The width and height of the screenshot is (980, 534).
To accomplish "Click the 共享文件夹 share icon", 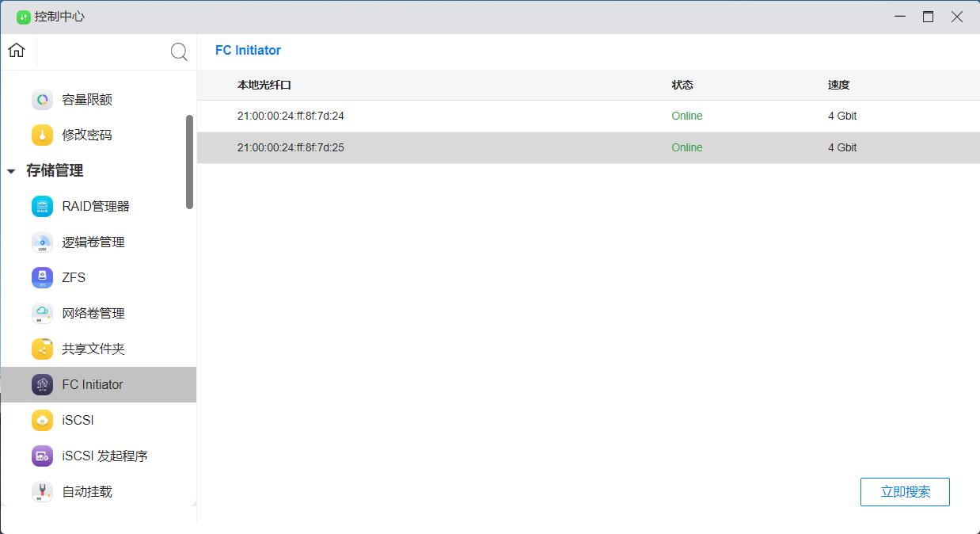I will 42,349.
